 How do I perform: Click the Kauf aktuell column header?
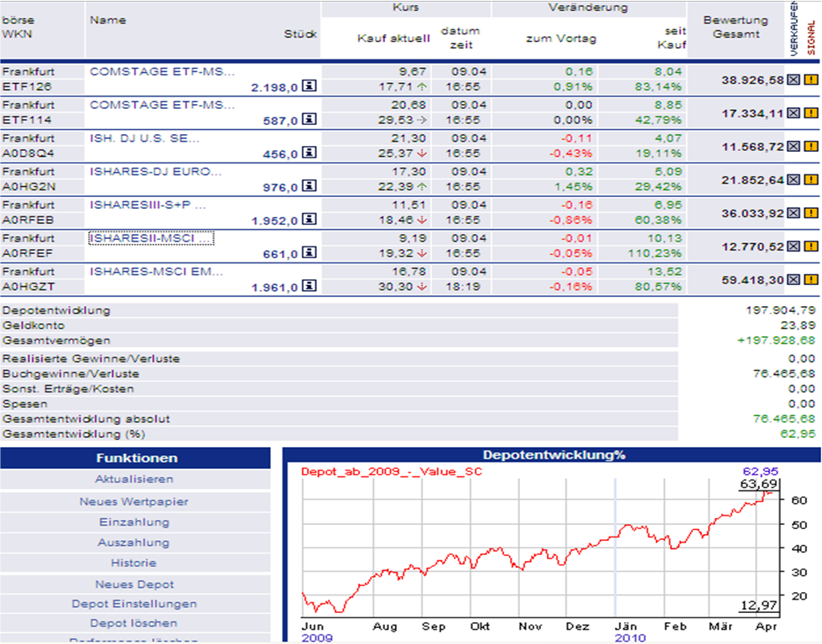393,39
